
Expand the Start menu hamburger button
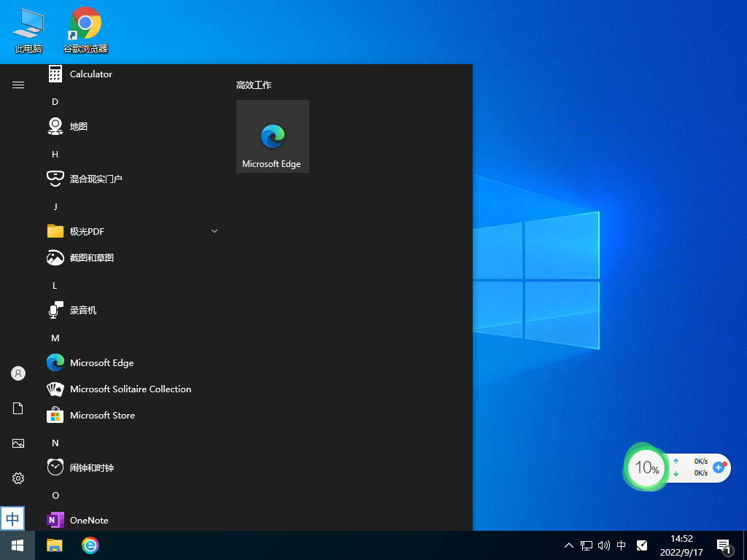point(18,84)
